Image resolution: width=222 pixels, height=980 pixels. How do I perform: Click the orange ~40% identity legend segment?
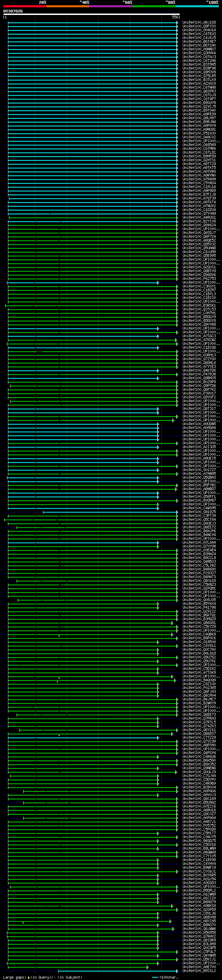(x=68, y=6)
